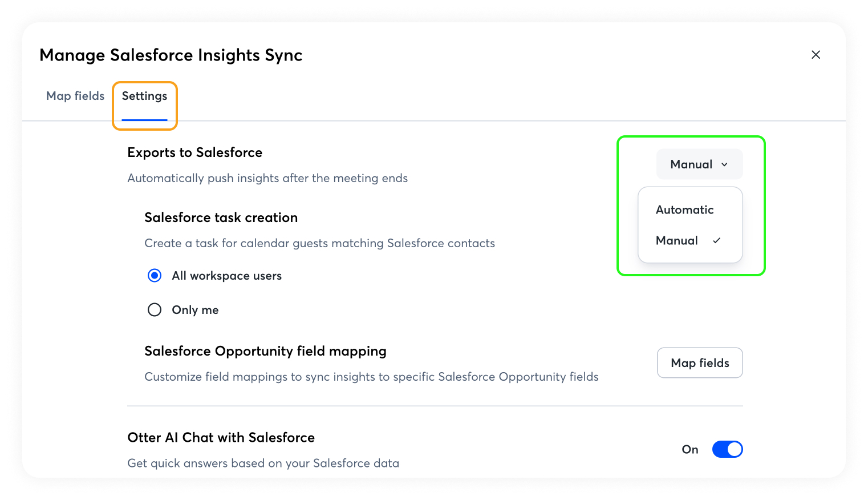Viewport: 868px width, 500px height.
Task: Choose Automatic from the export options
Action: click(684, 210)
